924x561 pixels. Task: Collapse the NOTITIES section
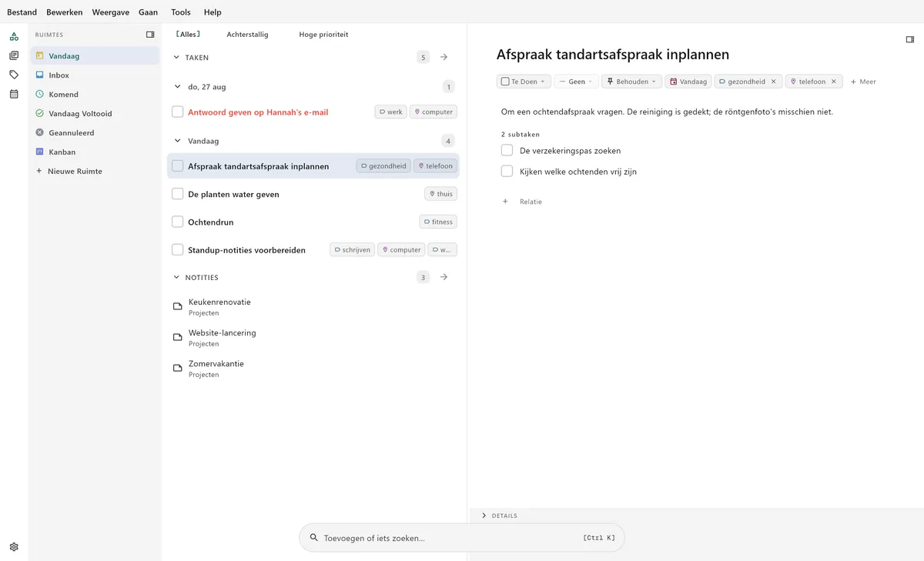coord(176,278)
